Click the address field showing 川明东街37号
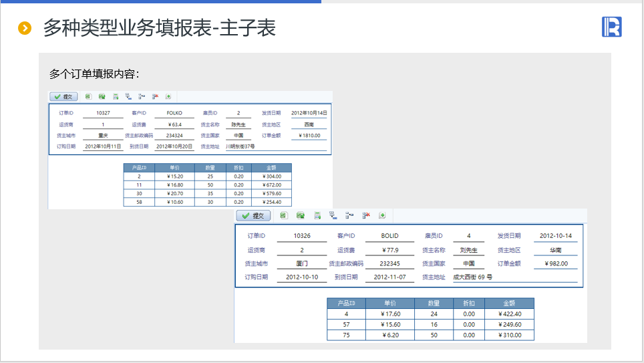Image resolution: width=644 pixels, height=363 pixels. coord(276,146)
